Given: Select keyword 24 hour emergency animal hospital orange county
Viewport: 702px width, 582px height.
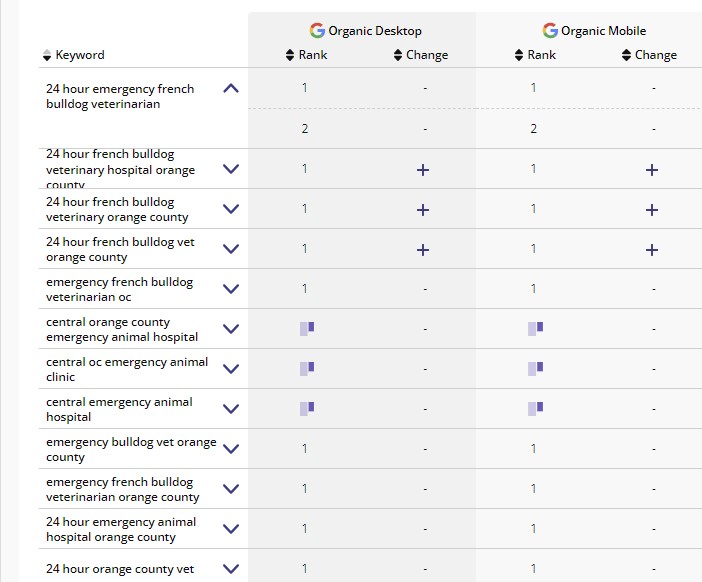Looking at the screenshot, I should (x=121, y=529).
